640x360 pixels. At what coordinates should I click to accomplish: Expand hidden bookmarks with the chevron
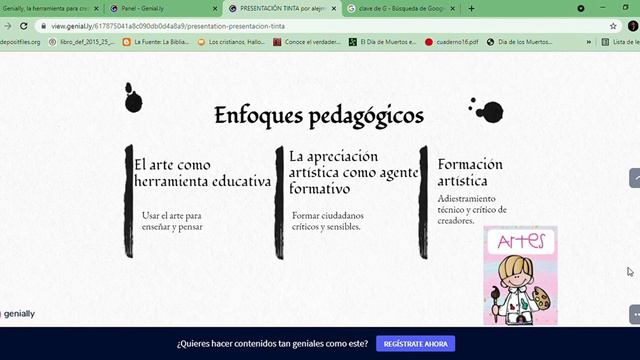pyautogui.click(x=589, y=42)
